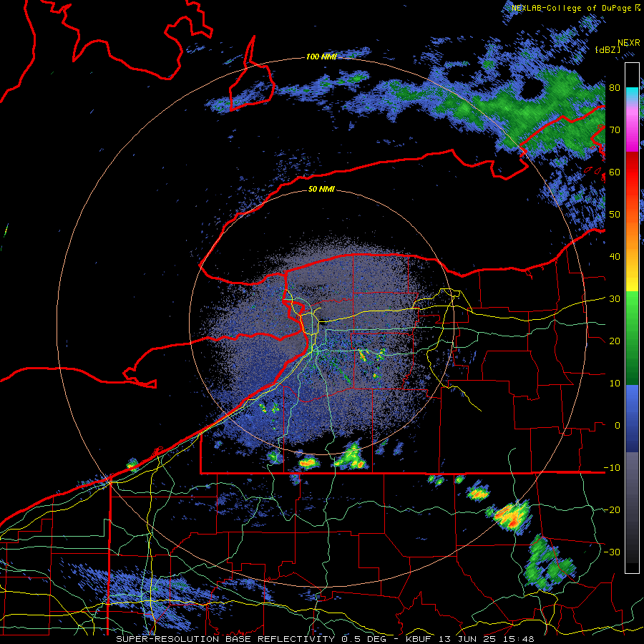
Task: Click the "0" value on the dBZ scale
Action: coord(618,426)
